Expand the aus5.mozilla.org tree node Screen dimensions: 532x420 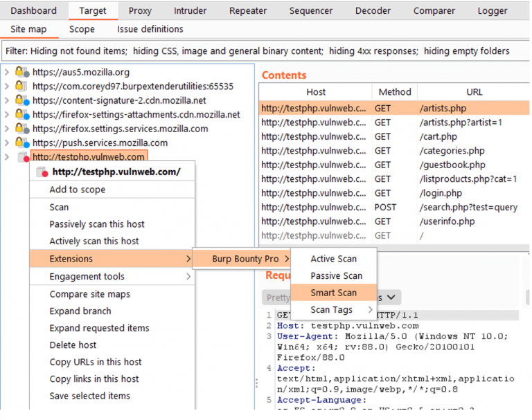[x=7, y=72]
